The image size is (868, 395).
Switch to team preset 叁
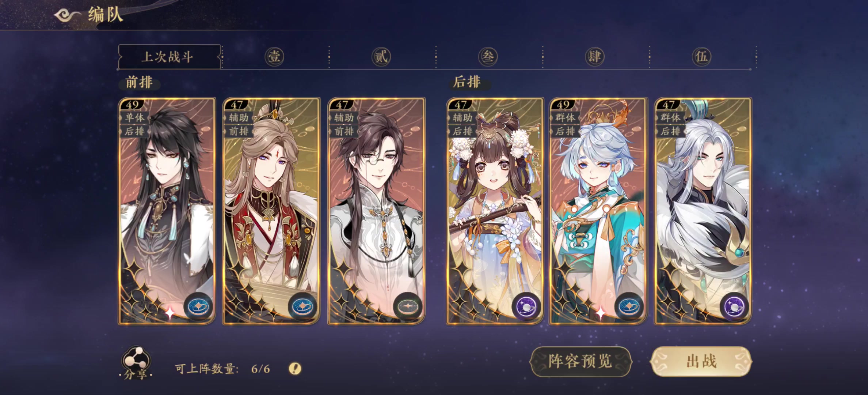click(488, 57)
